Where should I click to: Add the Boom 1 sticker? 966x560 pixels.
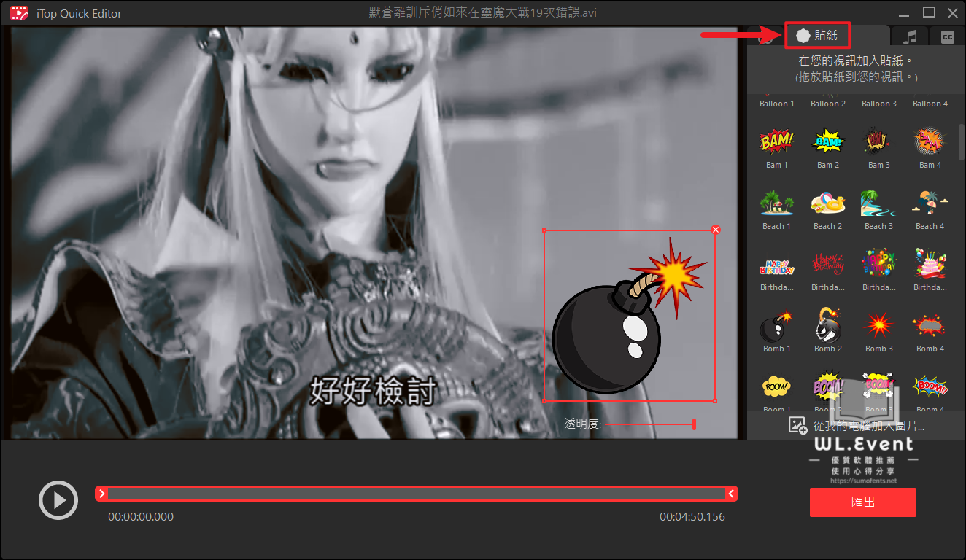[776, 385]
